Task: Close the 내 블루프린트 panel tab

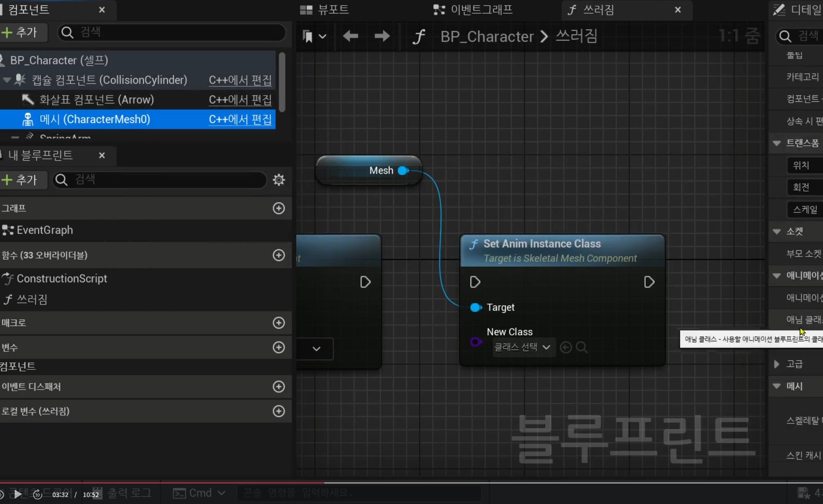Action: tap(102, 155)
